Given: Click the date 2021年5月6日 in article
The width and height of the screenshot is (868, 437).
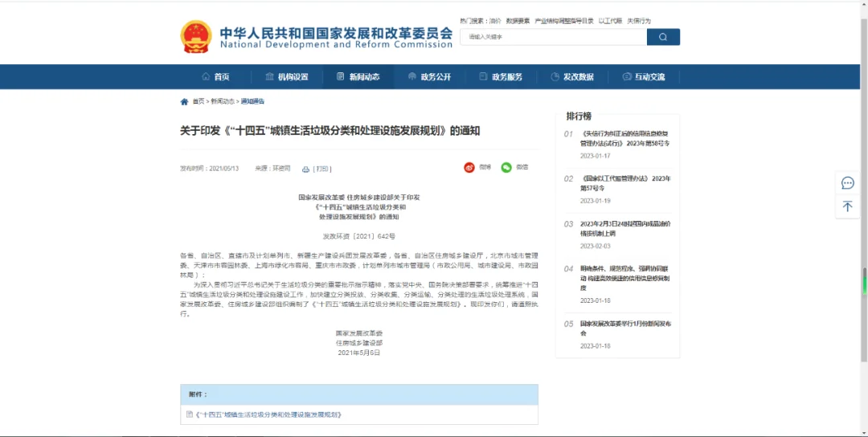Looking at the screenshot, I should coord(359,353).
